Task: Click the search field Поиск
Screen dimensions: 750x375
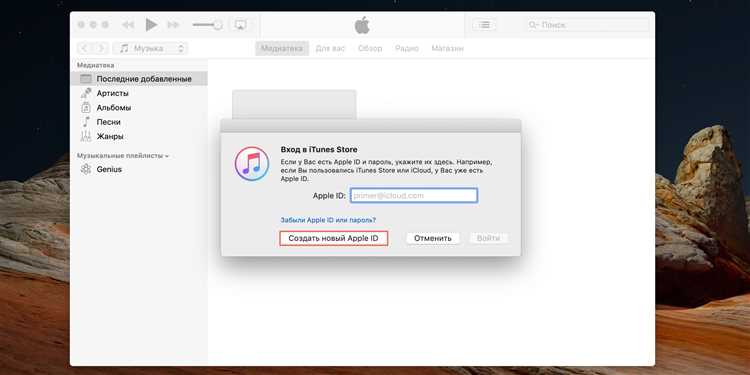Action: (587, 25)
